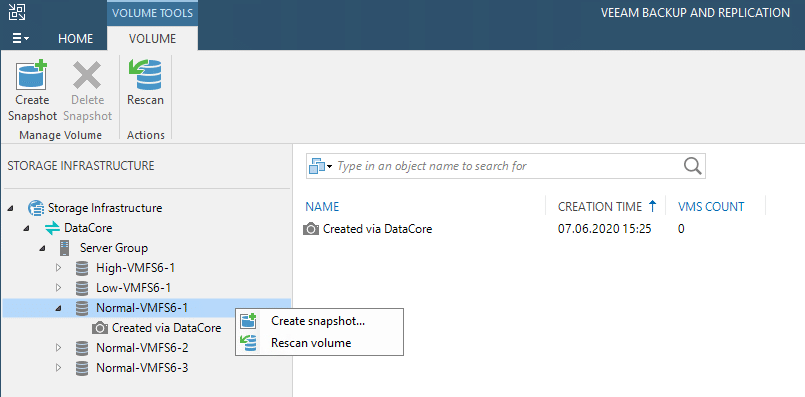Click the application logo icon in title bar
The image size is (805, 397).
pos(17,12)
